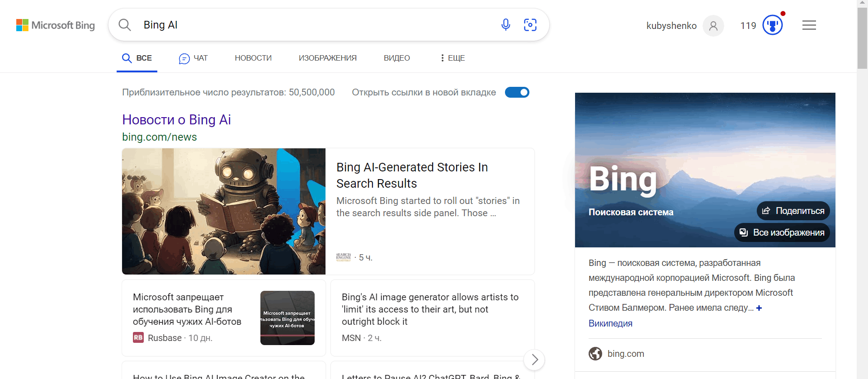The width and height of the screenshot is (868, 379).
Task: Click the search input field with Bing AI
Action: (316, 25)
